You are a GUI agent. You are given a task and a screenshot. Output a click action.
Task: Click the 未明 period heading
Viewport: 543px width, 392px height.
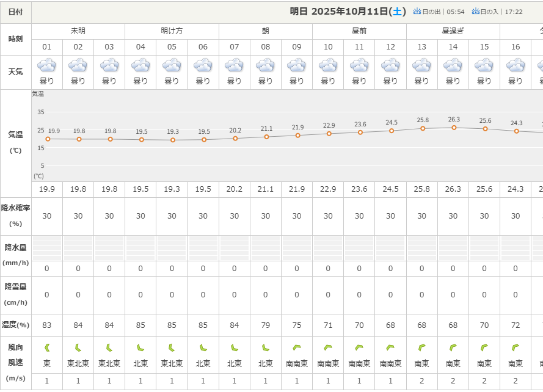pos(78,31)
